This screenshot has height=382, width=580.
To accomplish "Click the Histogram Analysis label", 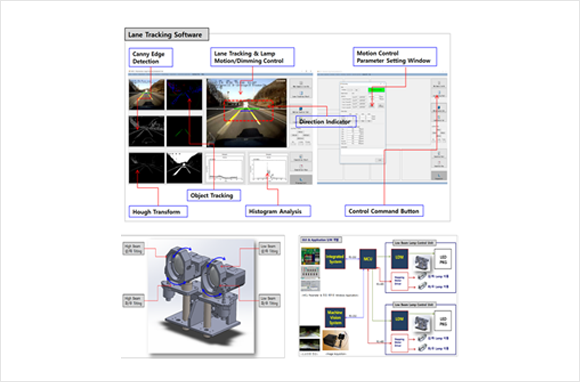I will [278, 211].
